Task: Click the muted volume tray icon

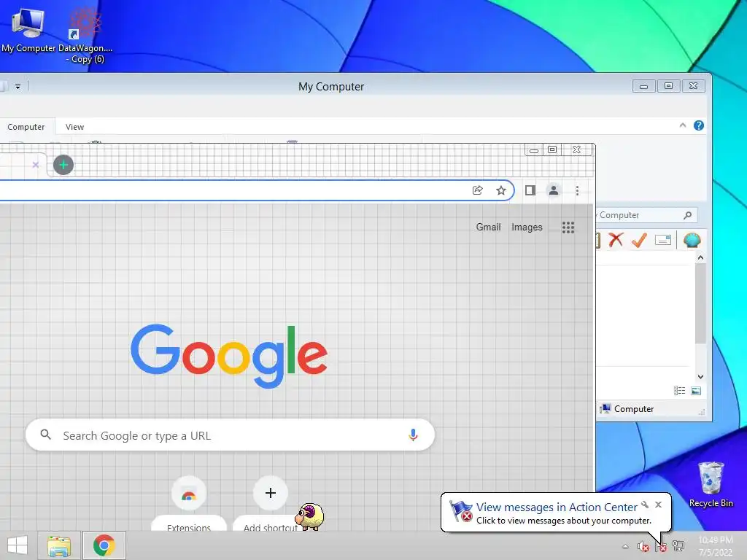Action: pos(643,546)
